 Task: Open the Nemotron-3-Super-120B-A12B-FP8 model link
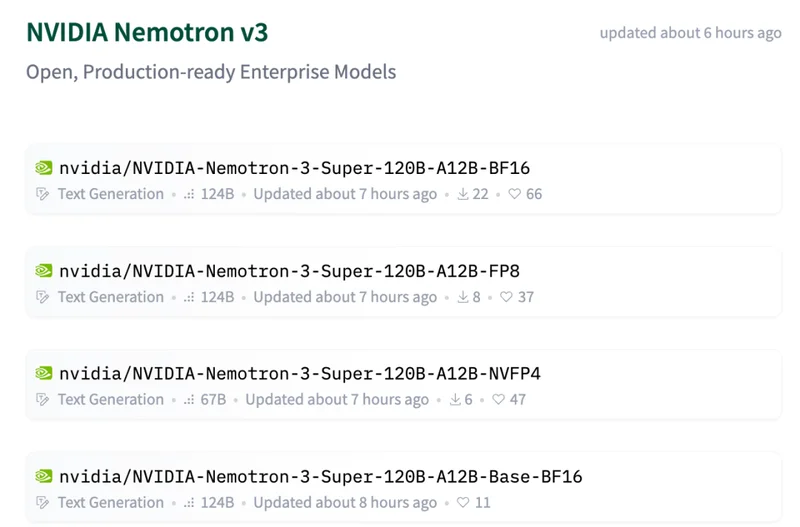click(289, 271)
